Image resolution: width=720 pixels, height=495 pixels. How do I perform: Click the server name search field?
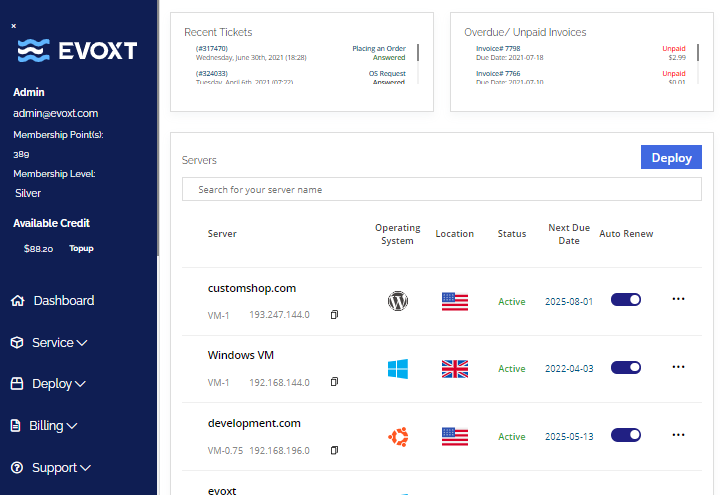(442, 189)
